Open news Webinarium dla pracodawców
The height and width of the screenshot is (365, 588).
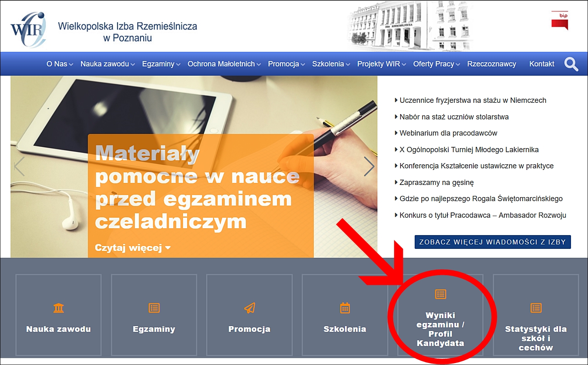click(x=448, y=133)
